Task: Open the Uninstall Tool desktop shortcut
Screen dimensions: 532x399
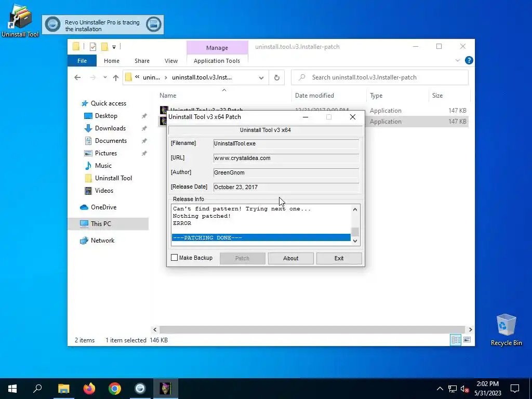Action: [x=20, y=20]
